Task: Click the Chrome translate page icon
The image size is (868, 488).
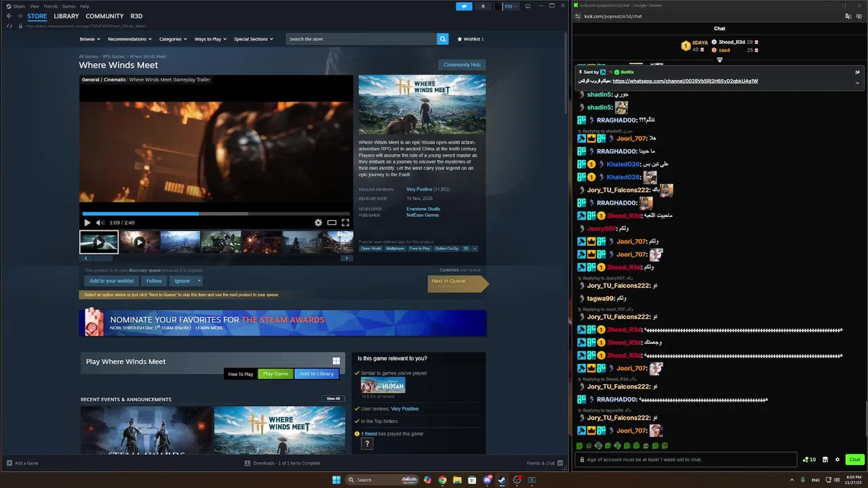Action: click(847, 16)
